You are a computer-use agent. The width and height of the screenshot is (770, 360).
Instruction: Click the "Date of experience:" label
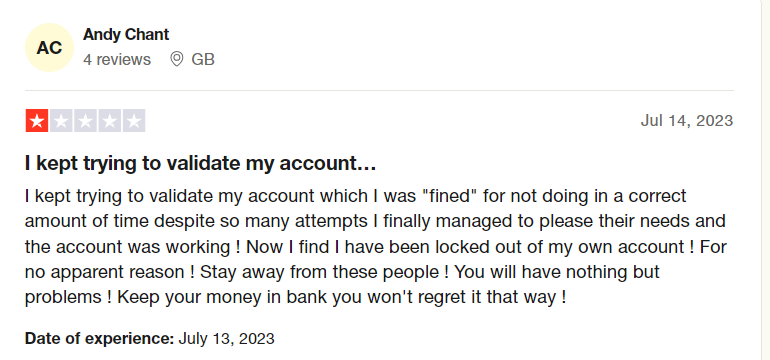99,339
